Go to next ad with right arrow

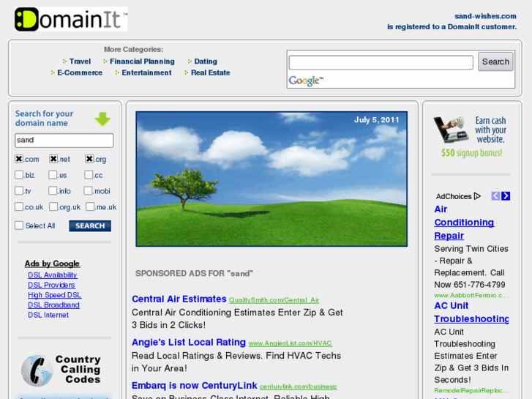click(506, 196)
